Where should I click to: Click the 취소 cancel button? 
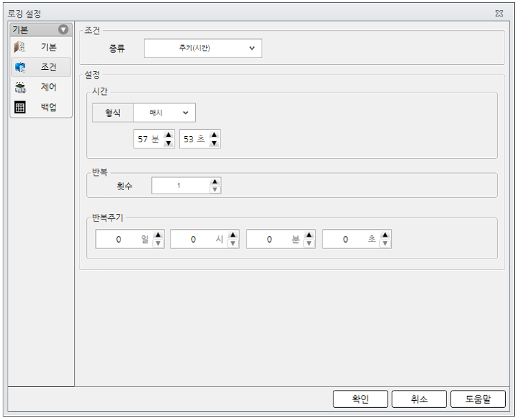click(419, 399)
